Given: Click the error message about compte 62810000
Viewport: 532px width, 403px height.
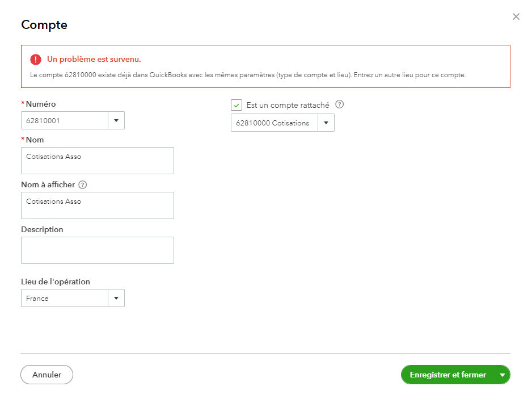Looking at the screenshot, I should coord(248,75).
